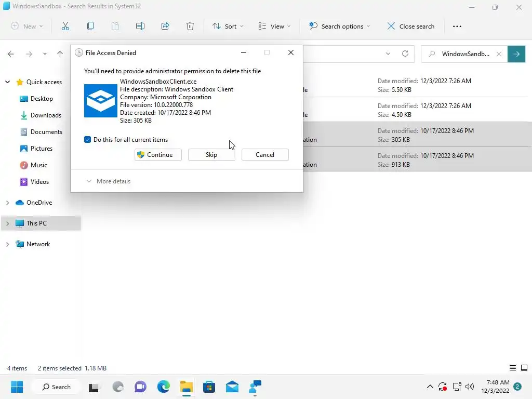
Task: Show hidden tray icons chevron
Action: point(430,387)
